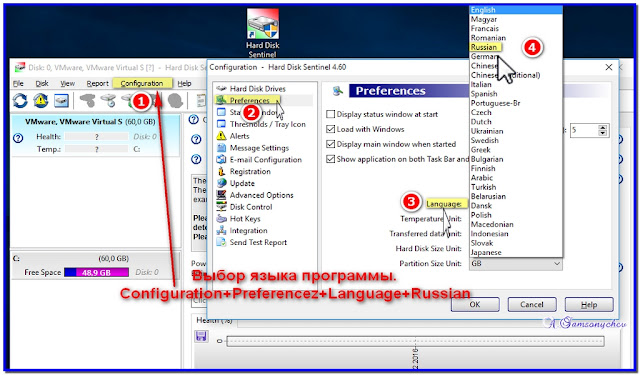Open the Help menu in main window

pos(184,83)
